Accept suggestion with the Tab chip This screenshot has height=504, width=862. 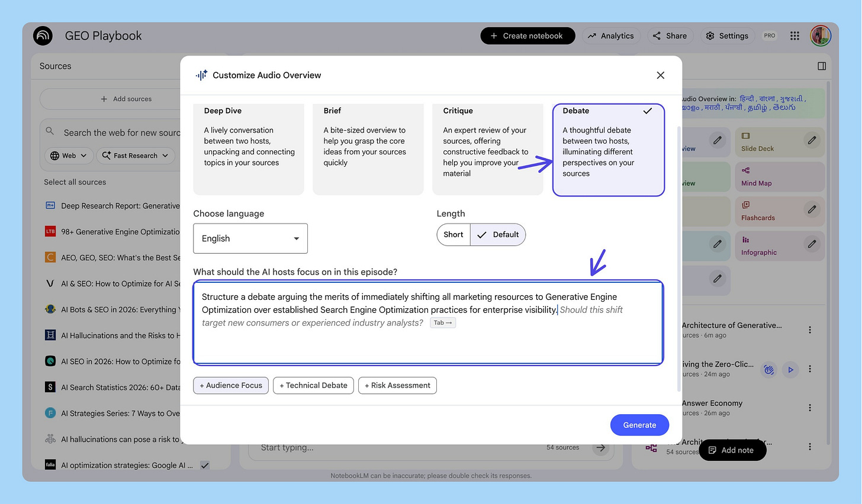click(x=443, y=323)
